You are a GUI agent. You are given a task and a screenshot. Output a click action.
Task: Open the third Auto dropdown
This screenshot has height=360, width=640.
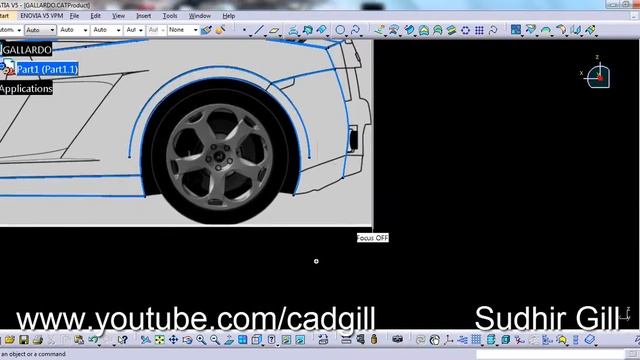coord(73,30)
